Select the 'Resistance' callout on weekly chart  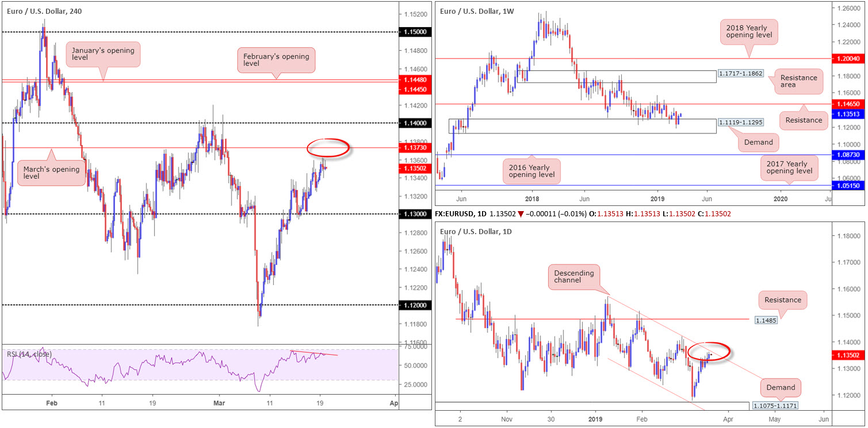point(804,120)
